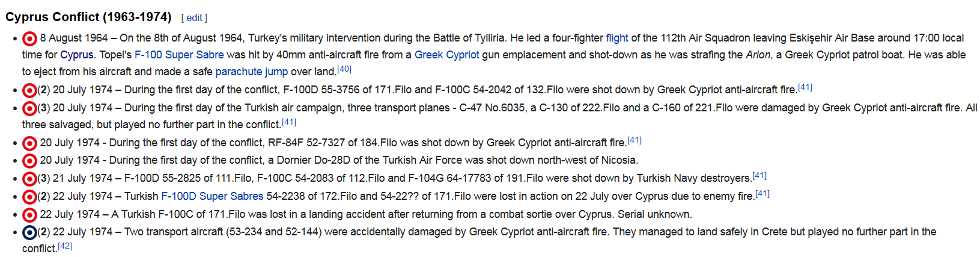This screenshot has width=980, height=257.
Task: Click roundel icon before F-100D Super Sabres 54-2238
Action: coord(29,197)
